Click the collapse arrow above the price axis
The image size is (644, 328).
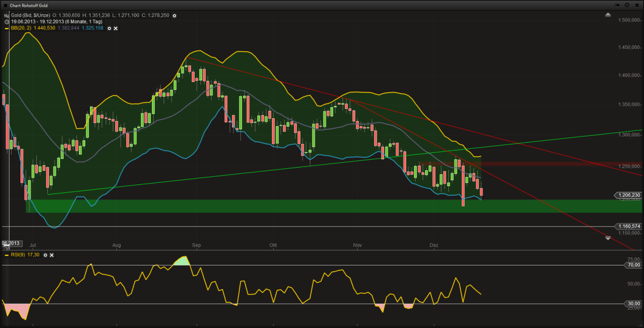coord(608,15)
